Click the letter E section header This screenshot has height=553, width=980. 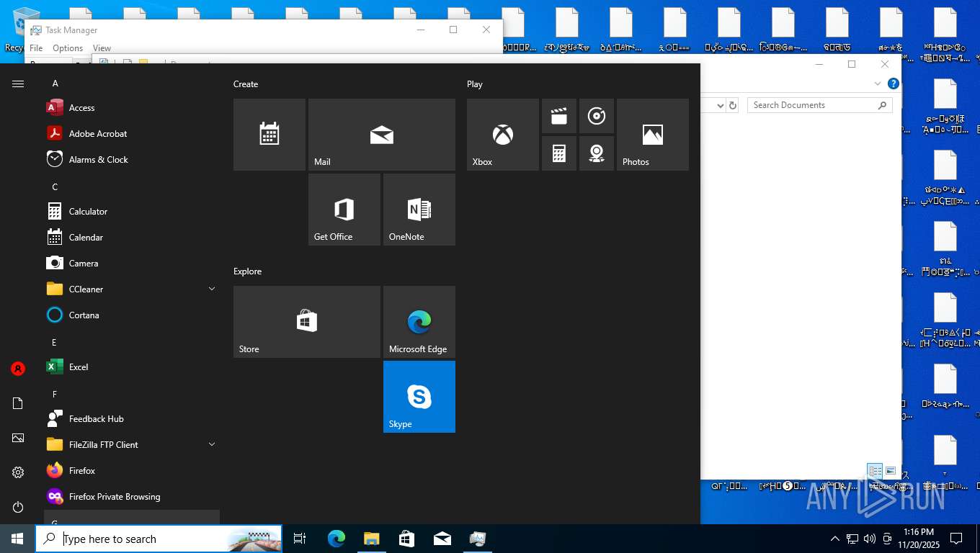tap(55, 343)
